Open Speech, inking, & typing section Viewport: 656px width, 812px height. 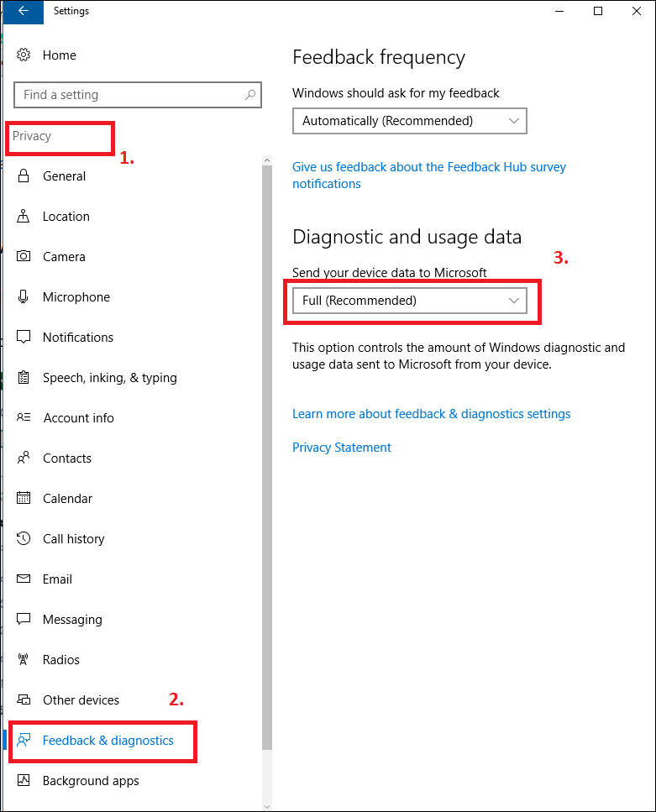[110, 378]
